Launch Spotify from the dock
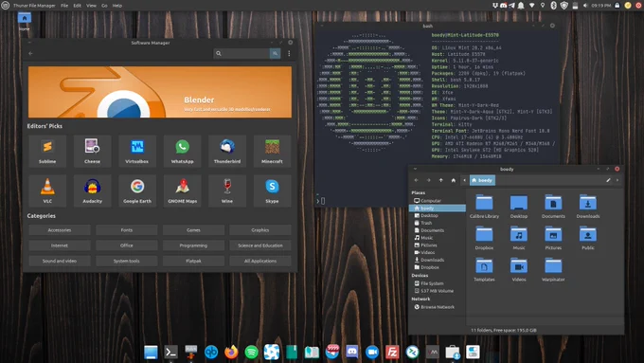Image resolution: width=644 pixels, height=363 pixels. click(x=251, y=352)
